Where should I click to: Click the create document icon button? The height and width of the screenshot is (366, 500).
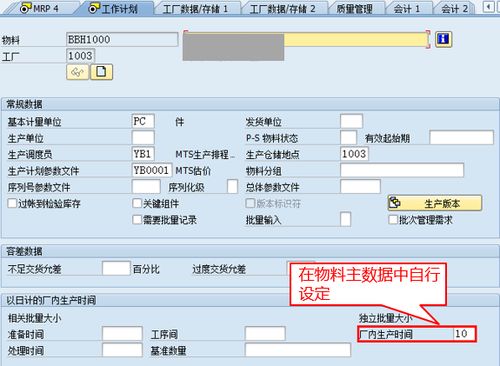(102, 72)
